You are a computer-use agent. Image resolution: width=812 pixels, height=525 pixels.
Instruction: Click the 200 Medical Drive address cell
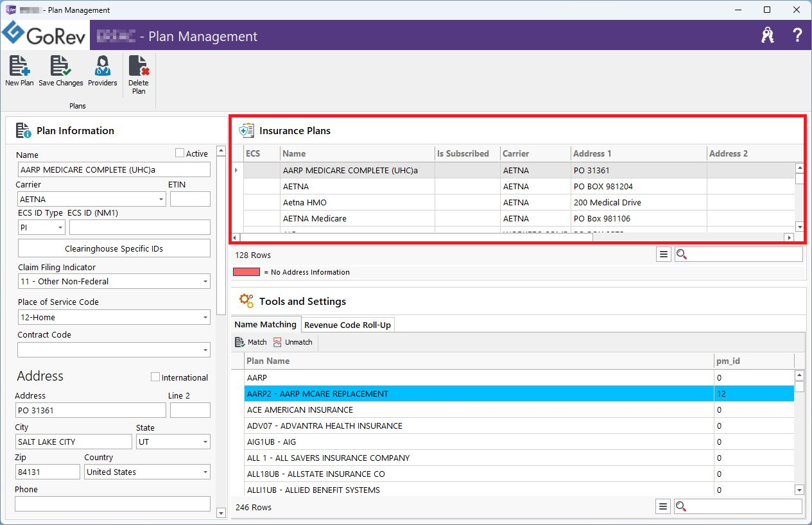pyautogui.click(x=639, y=203)
